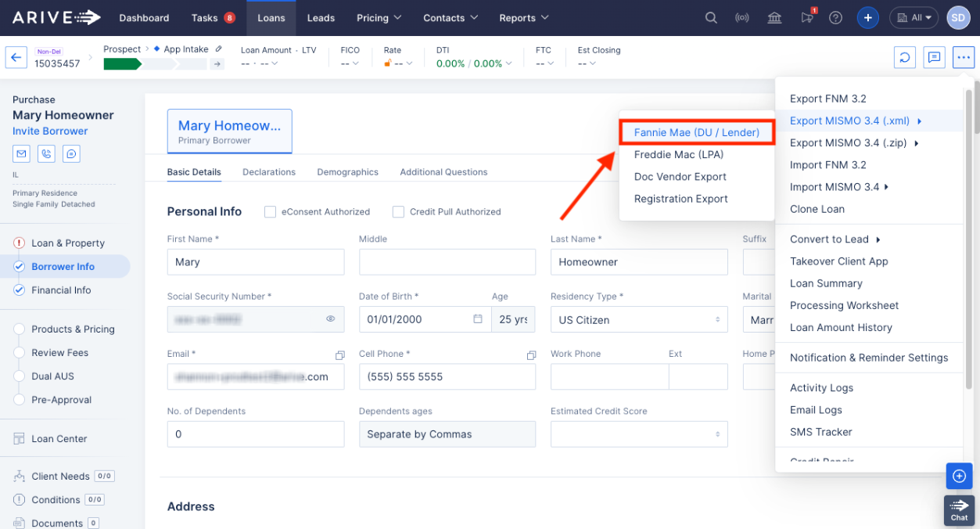
Task: Click the refresh icon in loan header
Action: pos(905,57)
